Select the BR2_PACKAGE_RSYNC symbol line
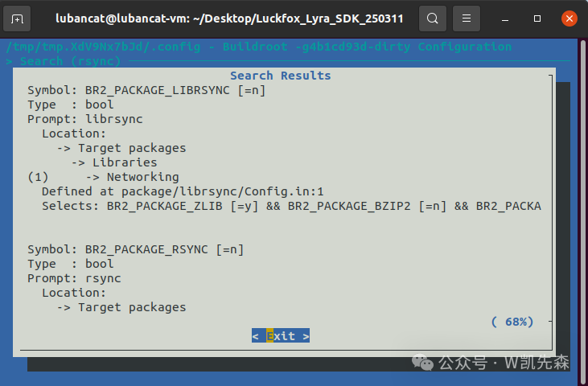This screenshot has width=588, height=386. pos(135,249)
